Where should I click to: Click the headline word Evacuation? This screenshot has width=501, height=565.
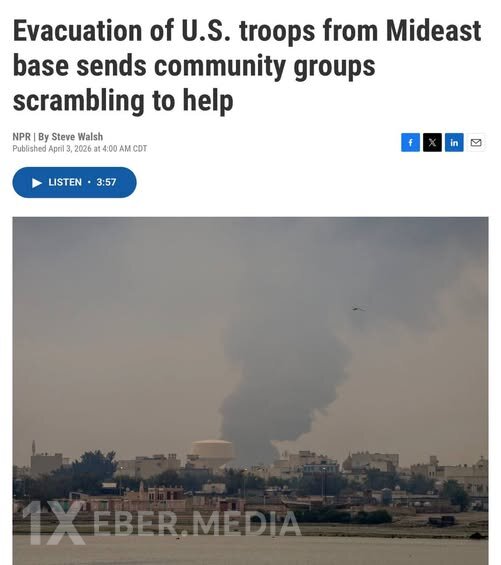tap(77, 31)
